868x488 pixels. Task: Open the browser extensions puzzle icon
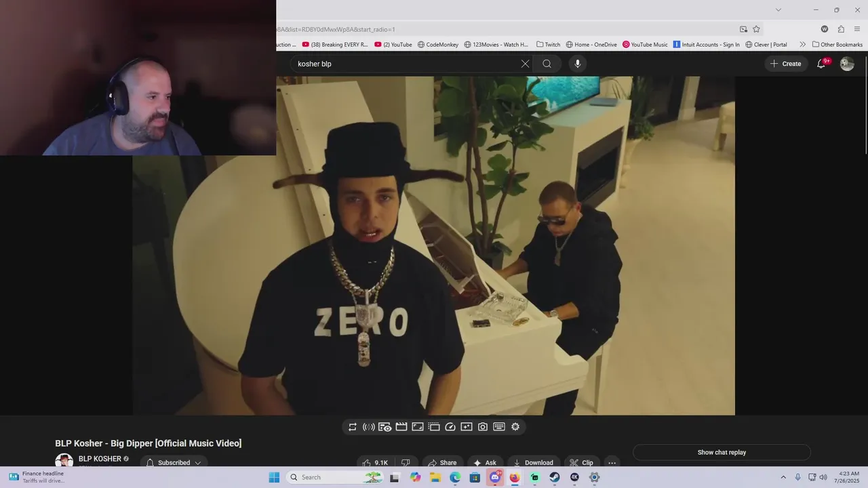[841, 29]
